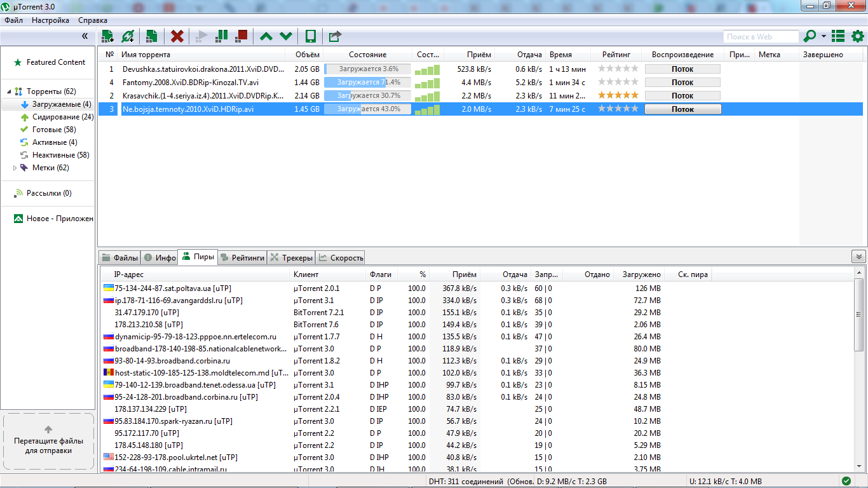
Task: Click progress bar Загружается 3.6%
Action: 367,69
